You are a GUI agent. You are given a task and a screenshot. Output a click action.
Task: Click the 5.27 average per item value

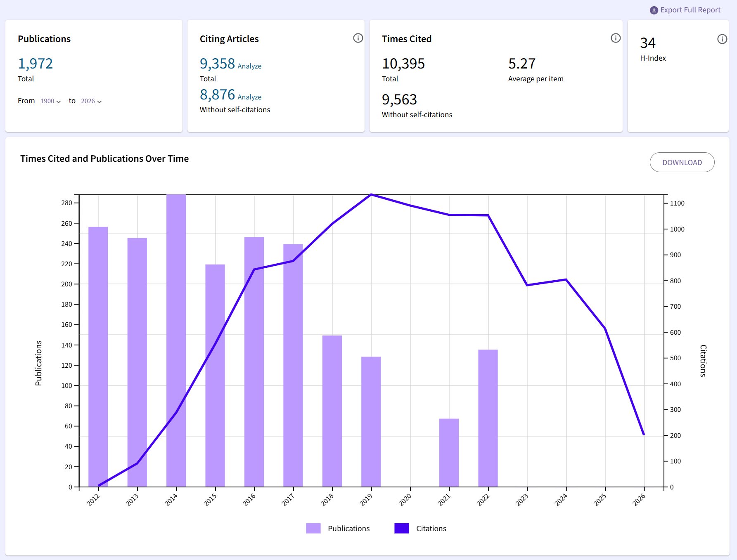522,64
